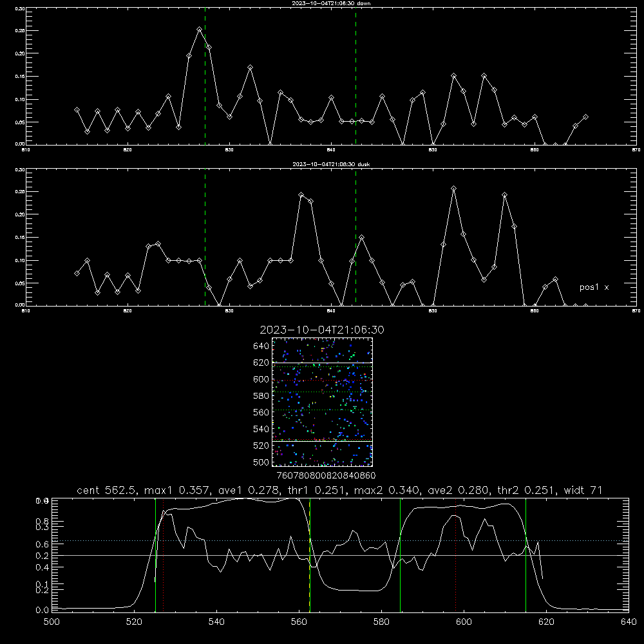Click the '600' x-axis label of bottom plot

pyautogui.click(x=464, y=622)
